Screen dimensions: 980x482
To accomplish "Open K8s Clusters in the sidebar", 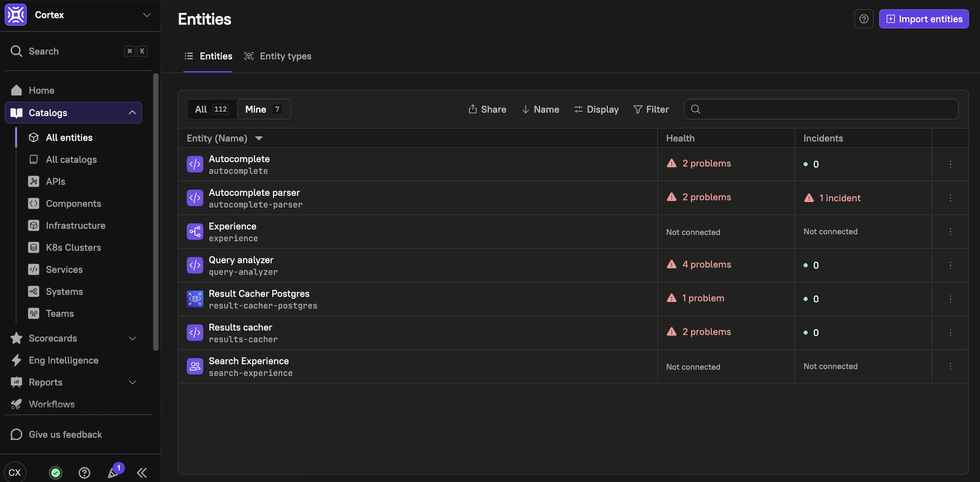I will pyautogui.click(x=73, y=247).
